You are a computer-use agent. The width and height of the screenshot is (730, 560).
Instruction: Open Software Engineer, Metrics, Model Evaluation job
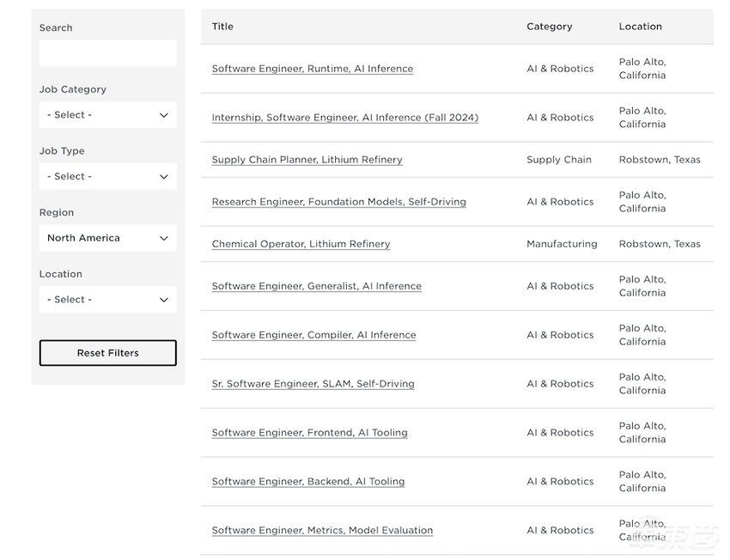[x=322, y=531]
